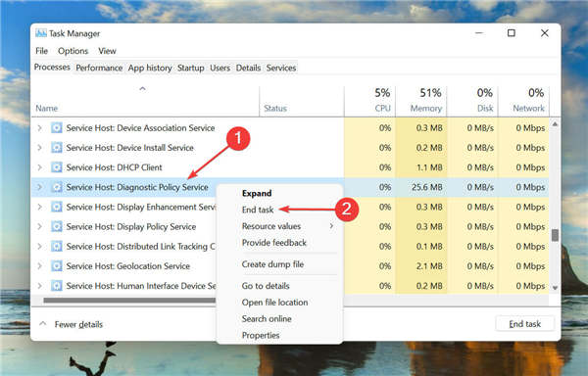Viewport: 588px width, 376px height.
Task: Select Search online in context menu
Action: pos(267,318)
